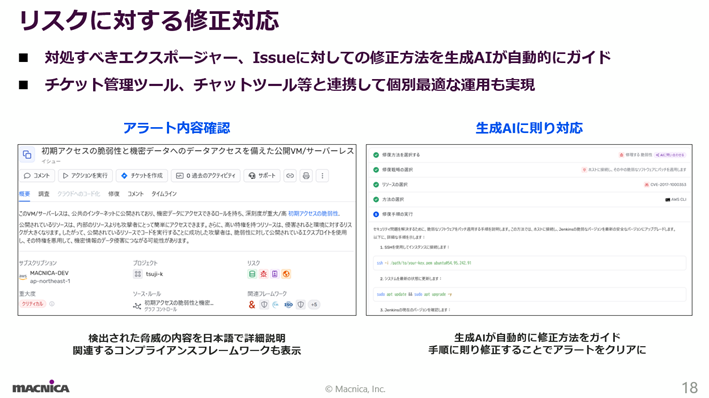Viewport: 709px width, 398px height.
Task: Click the green check beside リソースの選択
Action: 376,185
